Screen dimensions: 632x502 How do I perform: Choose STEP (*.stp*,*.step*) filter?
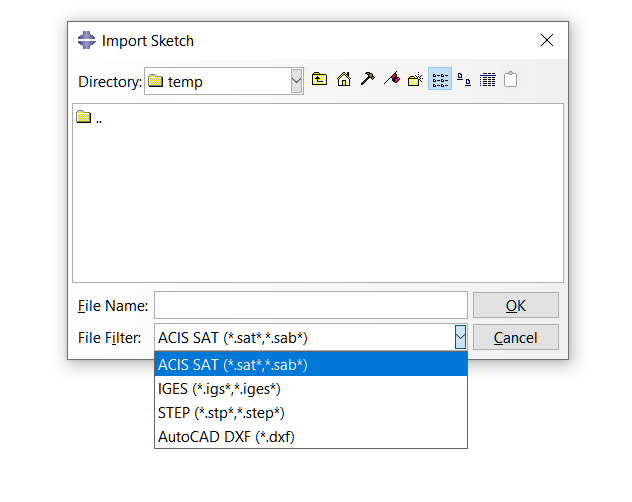point(311,412)
